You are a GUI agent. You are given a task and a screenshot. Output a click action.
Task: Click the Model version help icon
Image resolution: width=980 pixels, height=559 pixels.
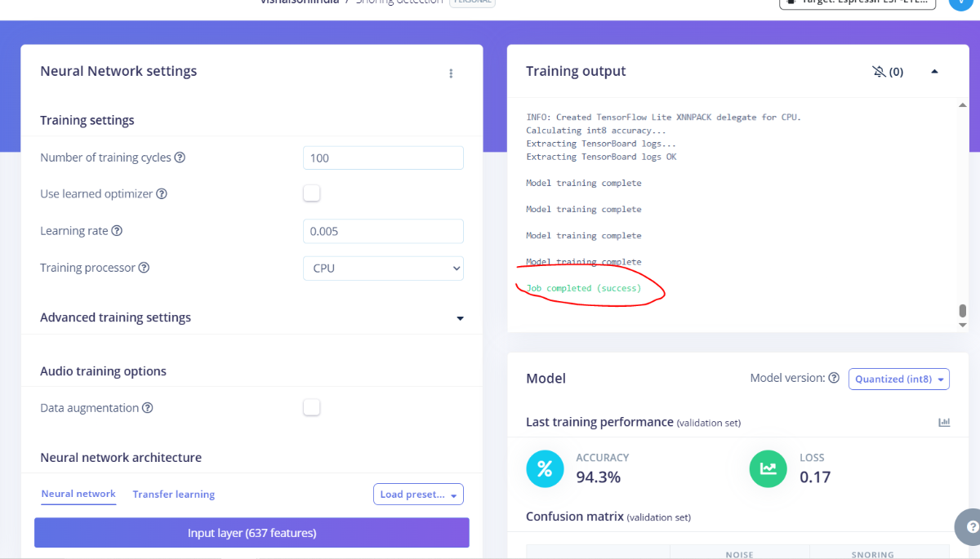[x=834, y=379]
